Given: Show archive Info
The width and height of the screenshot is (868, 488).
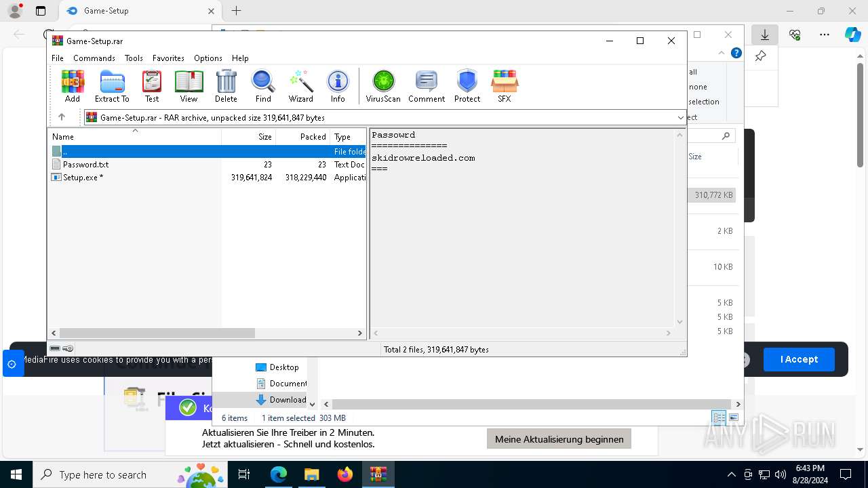Looking at the screenshot, I should coord(338,86).
